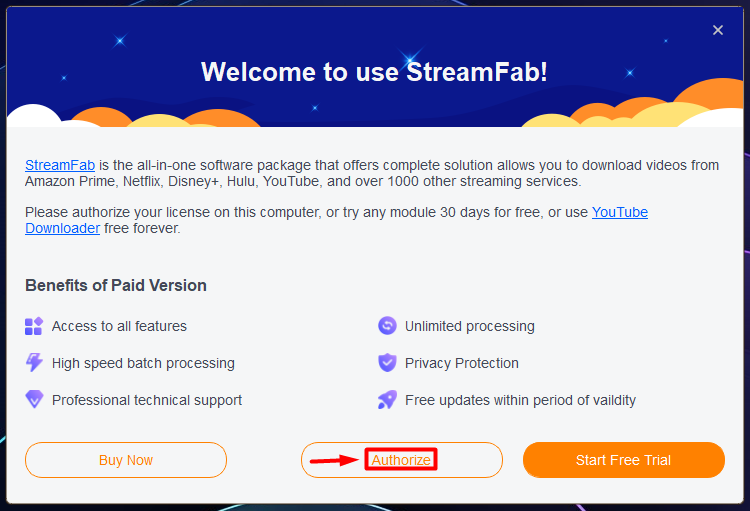Click the Privacy Protection shield icon
The width and height of the screenshot is (750, 511).
tap(387, 363)
